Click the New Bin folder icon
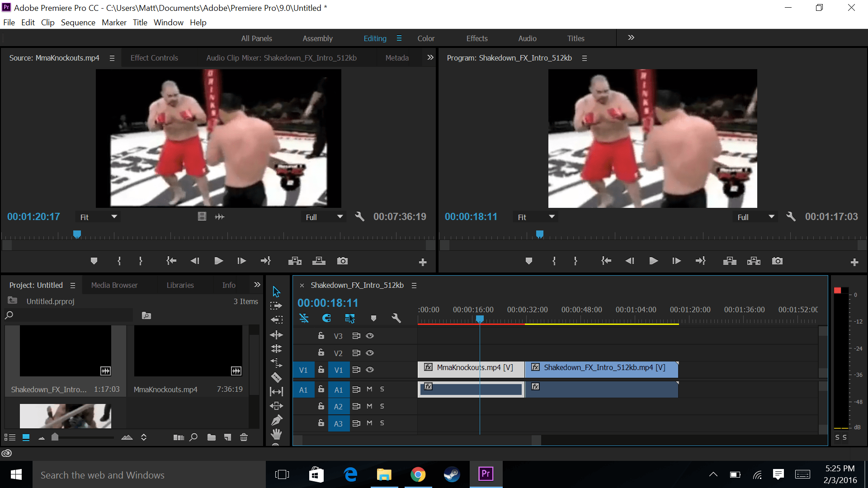This screenshot has height=488, width=868. [211, 437]
